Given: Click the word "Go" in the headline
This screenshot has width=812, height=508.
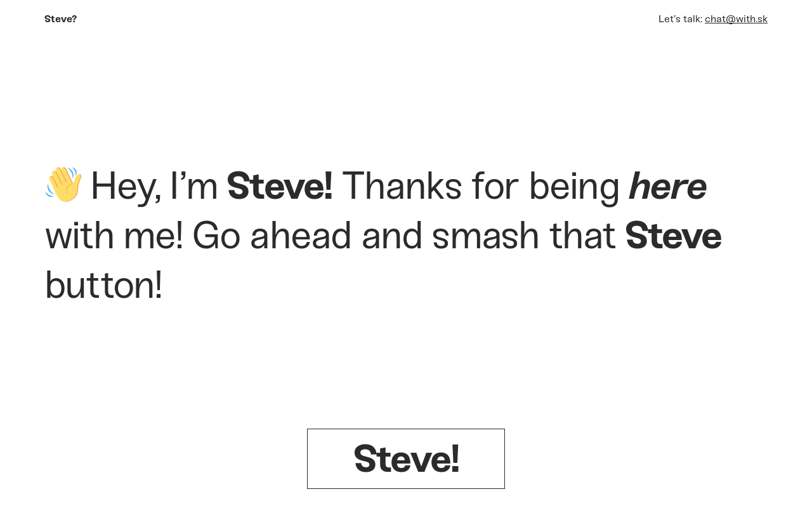Looking at the screenshot, I should click(216, 236).
